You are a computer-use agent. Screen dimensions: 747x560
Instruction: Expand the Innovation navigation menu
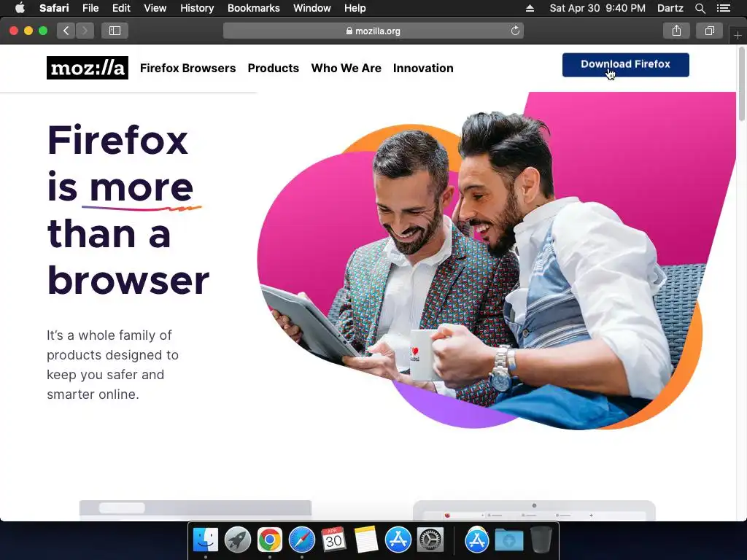[x=423, y=68]
